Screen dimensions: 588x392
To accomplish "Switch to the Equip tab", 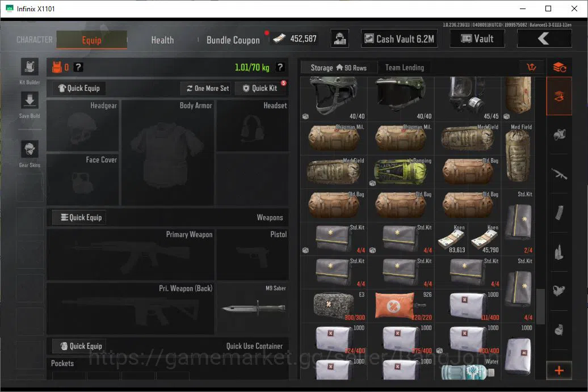I will [x=91, y=40].
